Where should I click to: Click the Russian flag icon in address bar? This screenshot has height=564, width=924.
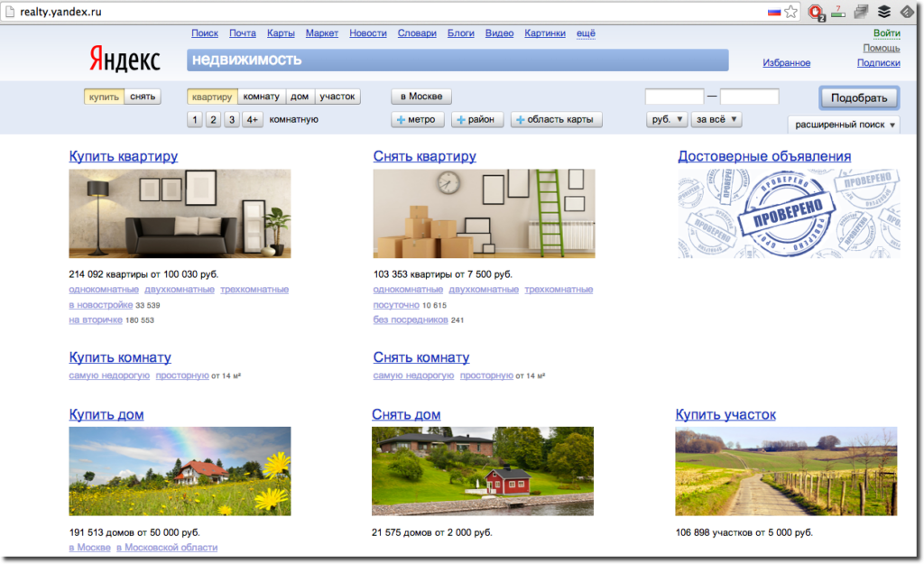tap(773, 12)
